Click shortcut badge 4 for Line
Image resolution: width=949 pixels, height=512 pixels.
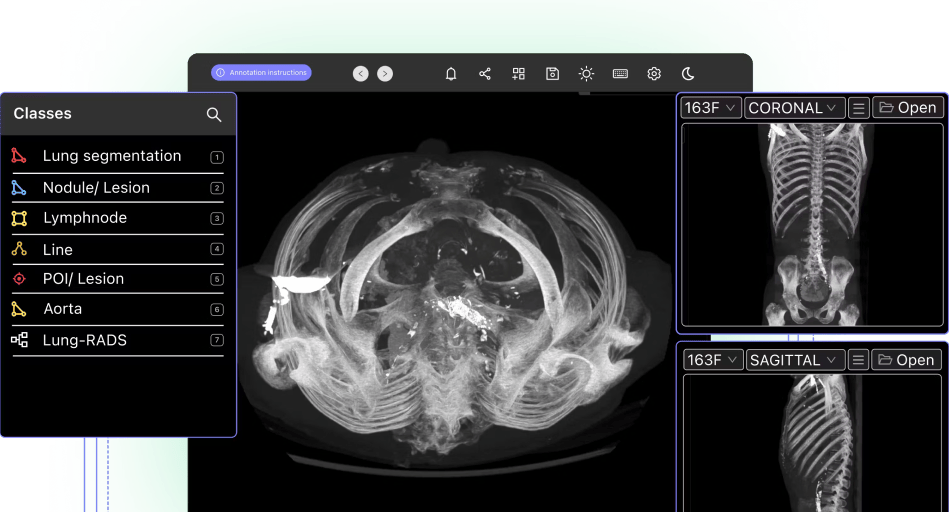(217, 249)
